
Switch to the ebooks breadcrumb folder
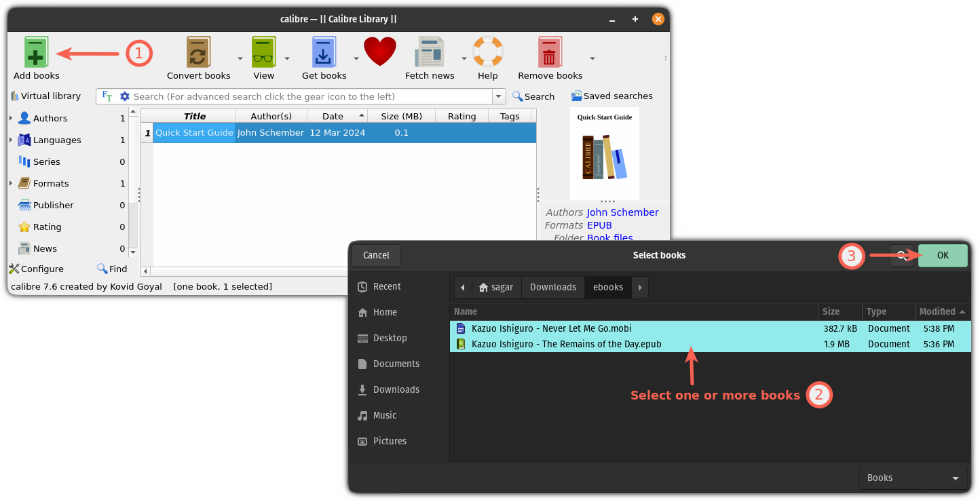607,287
